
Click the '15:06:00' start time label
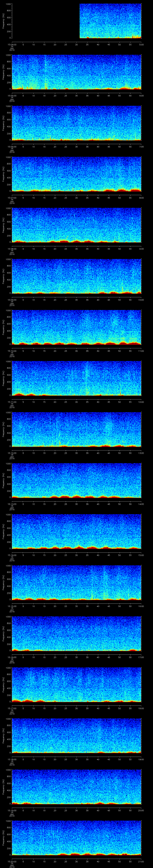(x=12, y=147)
